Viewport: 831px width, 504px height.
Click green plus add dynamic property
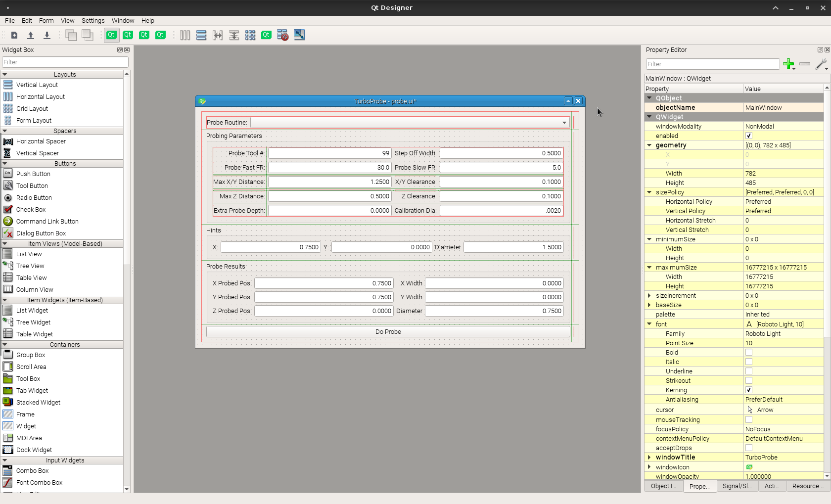[789, 64]
